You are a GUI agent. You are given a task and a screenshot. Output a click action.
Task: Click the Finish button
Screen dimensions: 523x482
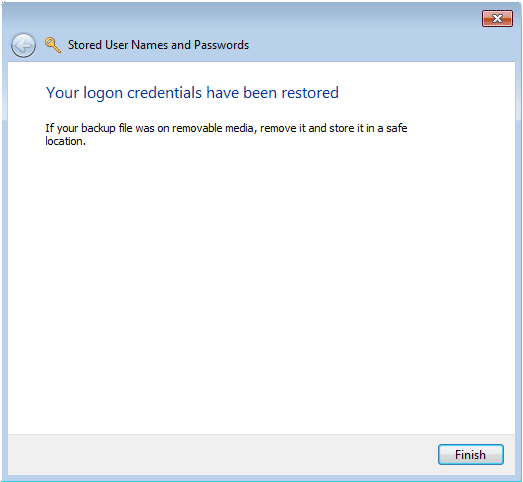471,454
